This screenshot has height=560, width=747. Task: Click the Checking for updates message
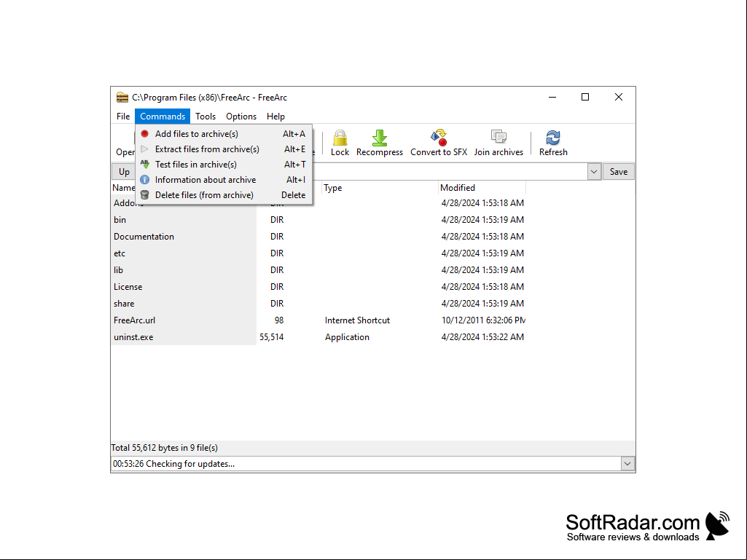[x=174, y=464]
